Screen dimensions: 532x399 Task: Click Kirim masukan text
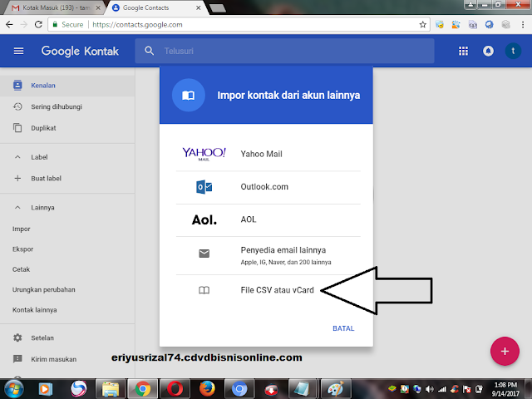click(x=53, y=359)
